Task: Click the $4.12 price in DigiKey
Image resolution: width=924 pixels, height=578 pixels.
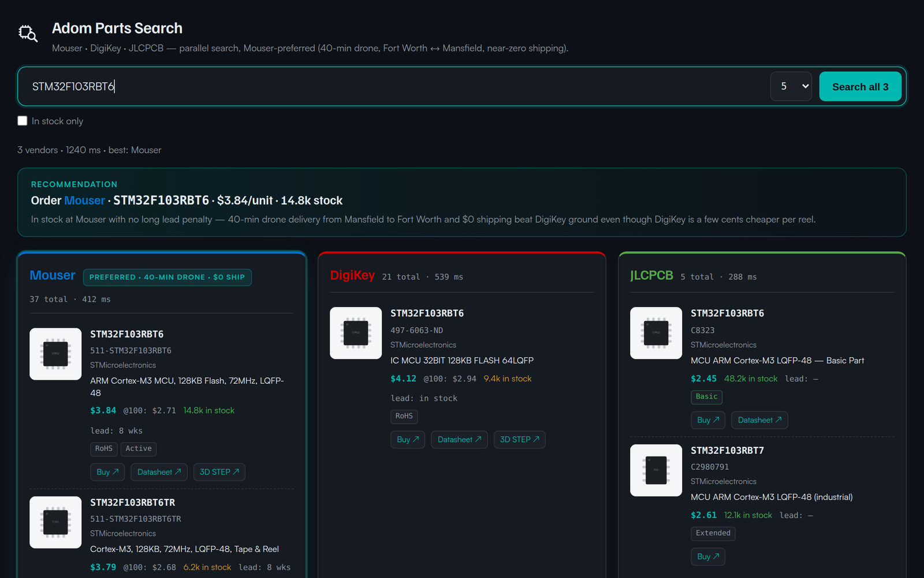Action: click(403, 379)
